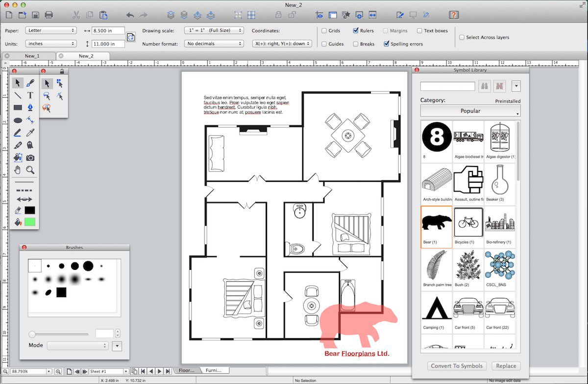The height and width of the screenshot is (384, 588).
Task: Expand the Drawing scale dropdown
Action: [x=214, y=30]
